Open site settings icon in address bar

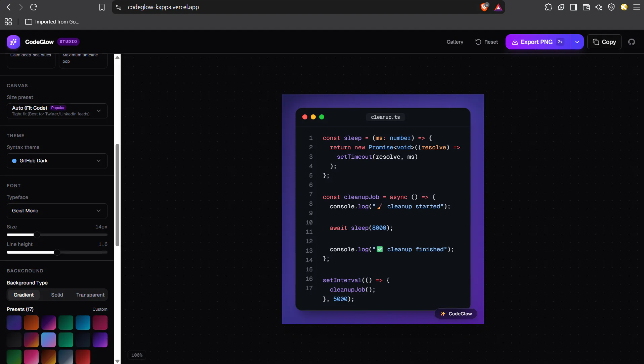(119, 7)
